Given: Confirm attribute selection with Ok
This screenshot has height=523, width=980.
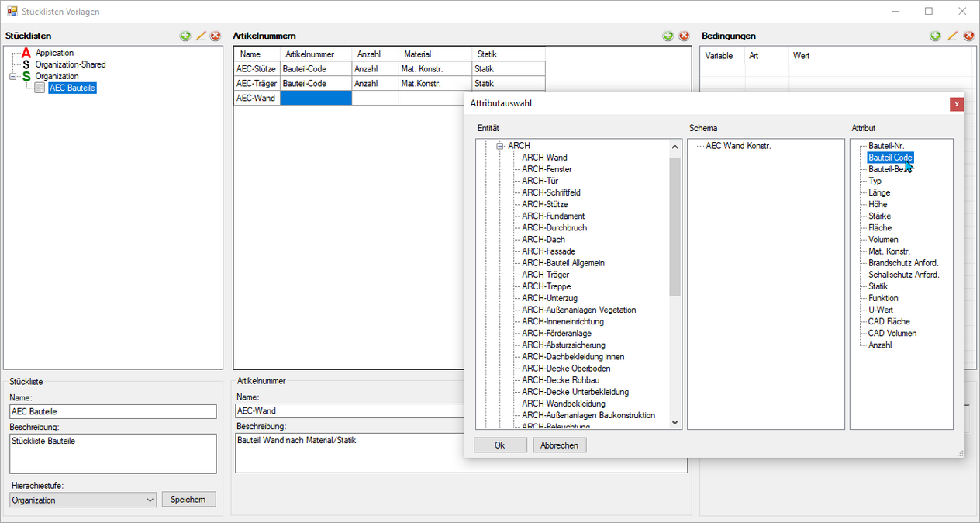Looking at the screenshot, I should 500,445.
